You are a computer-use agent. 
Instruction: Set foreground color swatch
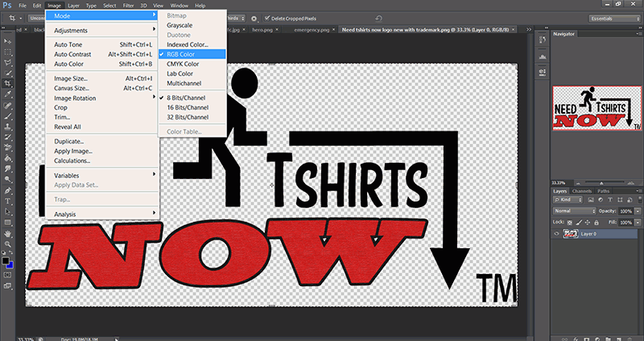point(6,261)
